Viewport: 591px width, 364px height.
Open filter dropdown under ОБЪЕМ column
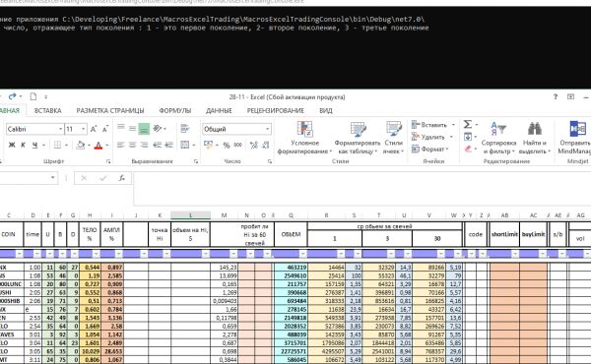[x=303, y=254]
